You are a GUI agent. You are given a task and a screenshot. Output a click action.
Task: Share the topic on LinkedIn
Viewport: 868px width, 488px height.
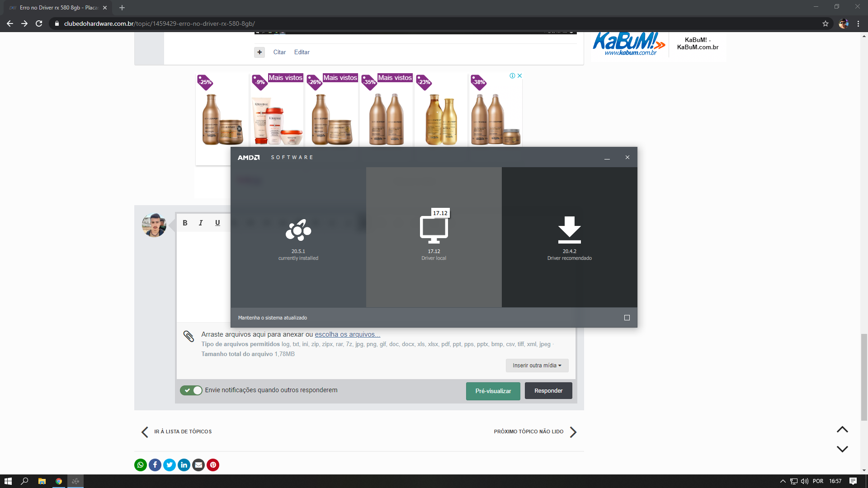184,465
